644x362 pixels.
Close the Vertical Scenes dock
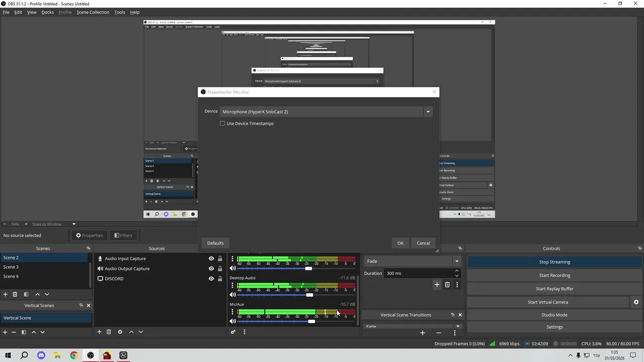click(x=89, y=305)
